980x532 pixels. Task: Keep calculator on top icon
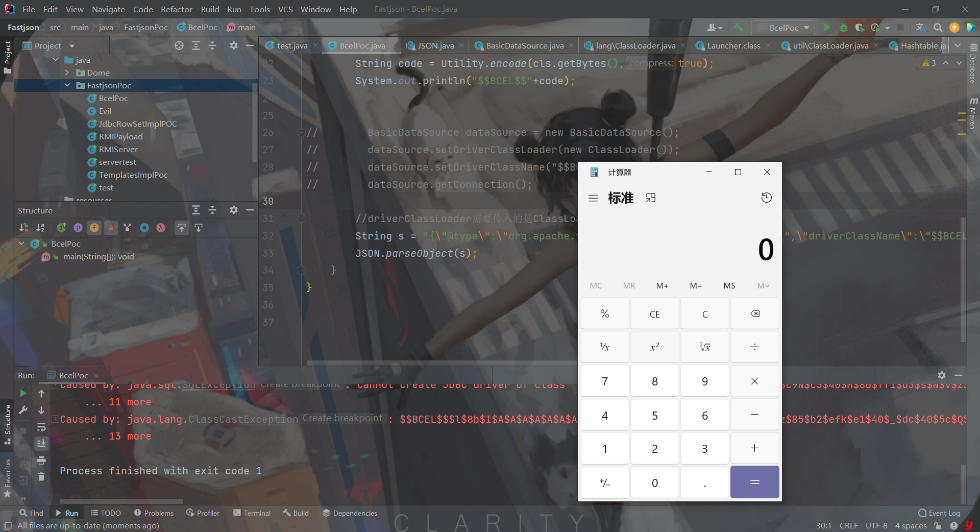click(x=650, y=198)
